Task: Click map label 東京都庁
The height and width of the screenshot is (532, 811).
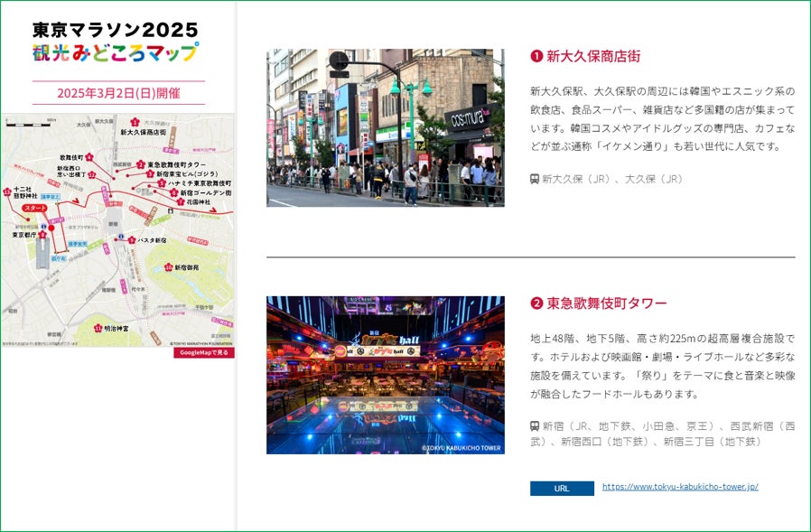Action: click(24, 235)
